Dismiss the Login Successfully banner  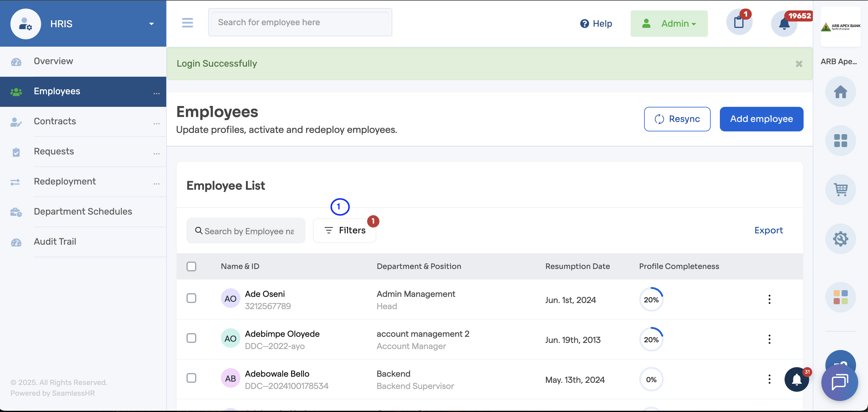click(x=799, y=64)
